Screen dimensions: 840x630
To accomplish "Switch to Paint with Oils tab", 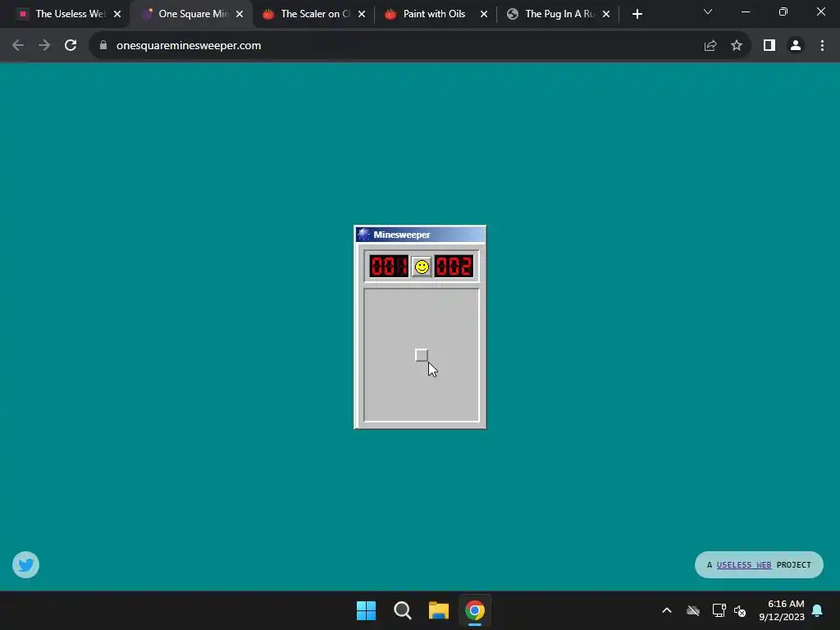I will click(x=434, y=14).
